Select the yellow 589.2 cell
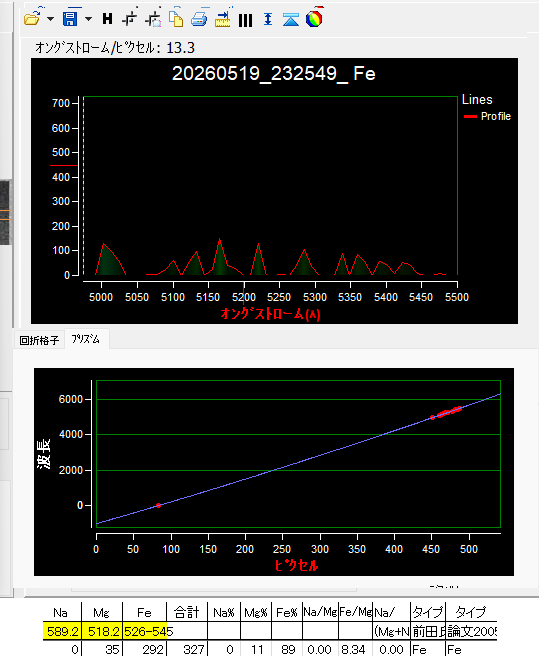This screenshot has height=664, width=539. 62,631
